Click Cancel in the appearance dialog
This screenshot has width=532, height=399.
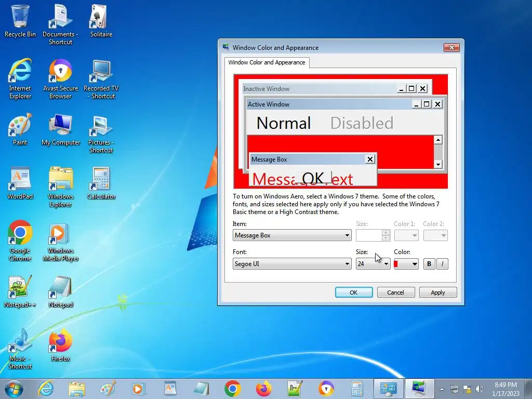coord(395,292)
